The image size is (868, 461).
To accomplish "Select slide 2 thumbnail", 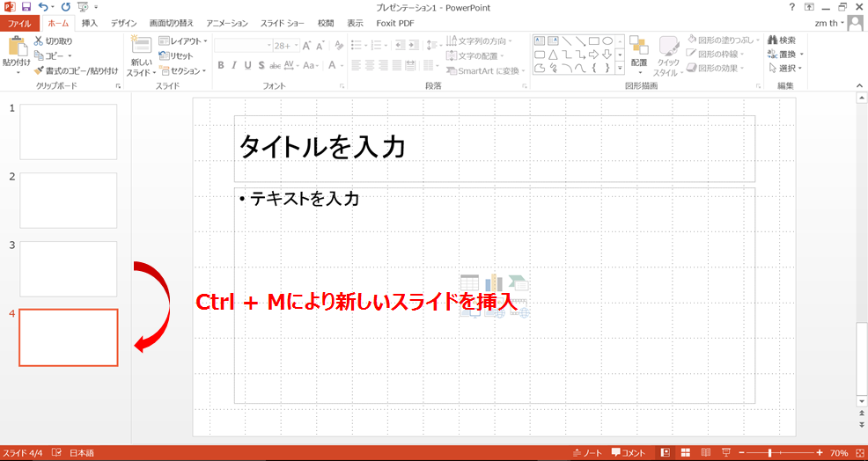I will [69, 201].
